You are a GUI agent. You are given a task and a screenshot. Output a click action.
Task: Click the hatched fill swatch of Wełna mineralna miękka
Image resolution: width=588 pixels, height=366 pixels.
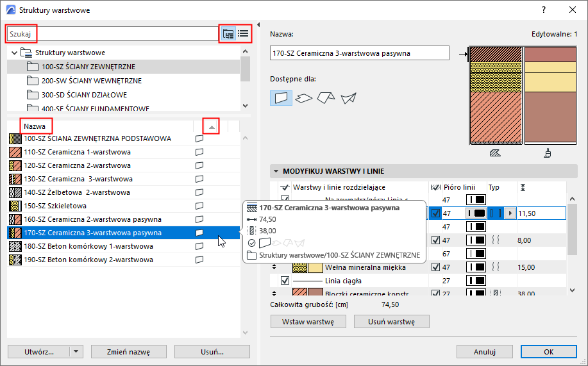299,267
